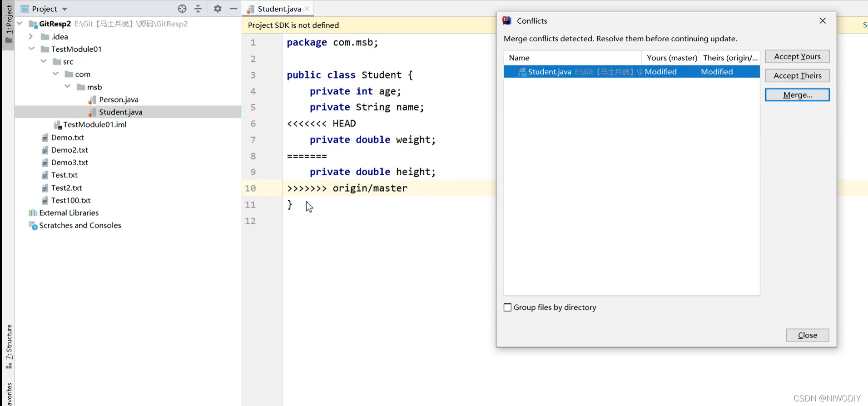Click Modified cell under Yours column

click(660, 72)
